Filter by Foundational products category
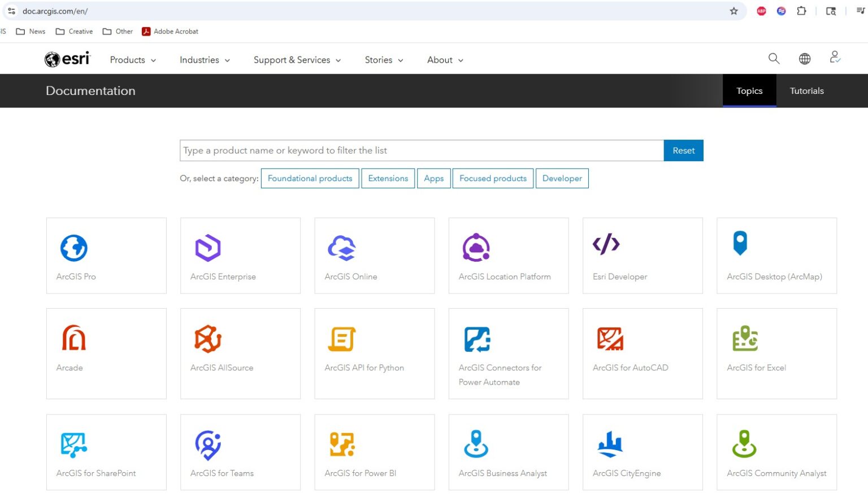 click(310, 179)
